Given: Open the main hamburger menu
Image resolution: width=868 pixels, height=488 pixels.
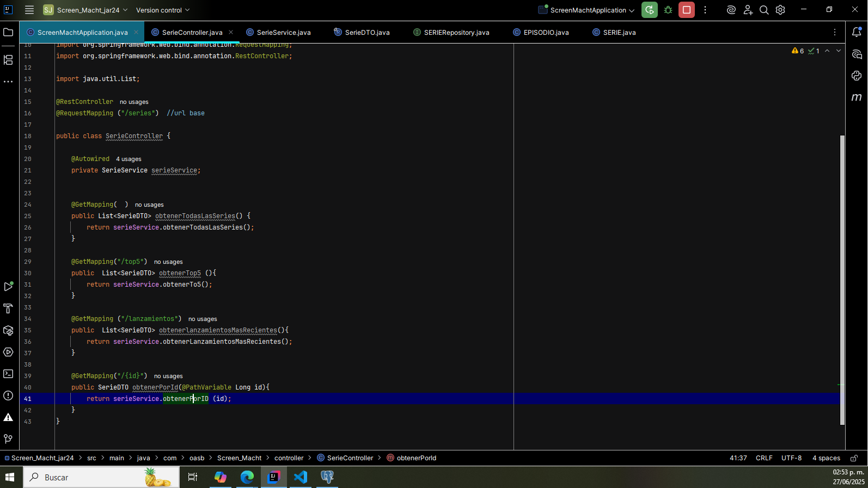Looking at the screenshot, I should pyautogui.click(x=29, y=10).
